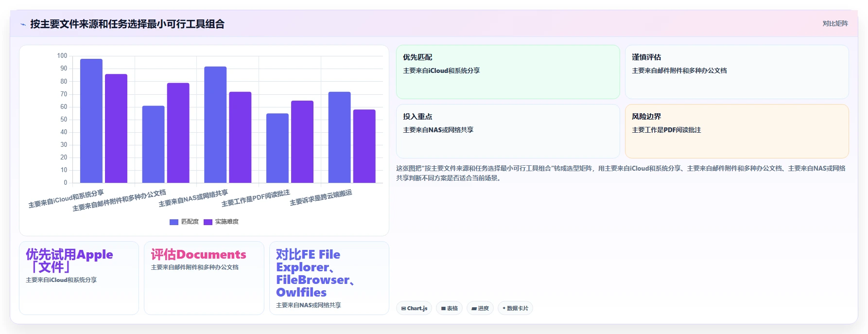
Task: Toggle the 实施难度 legend swatch
Action: [x=208, y=222]
